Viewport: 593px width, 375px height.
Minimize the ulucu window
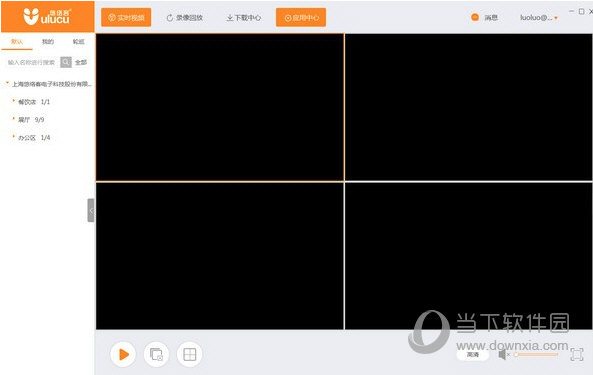click(572, 11)
